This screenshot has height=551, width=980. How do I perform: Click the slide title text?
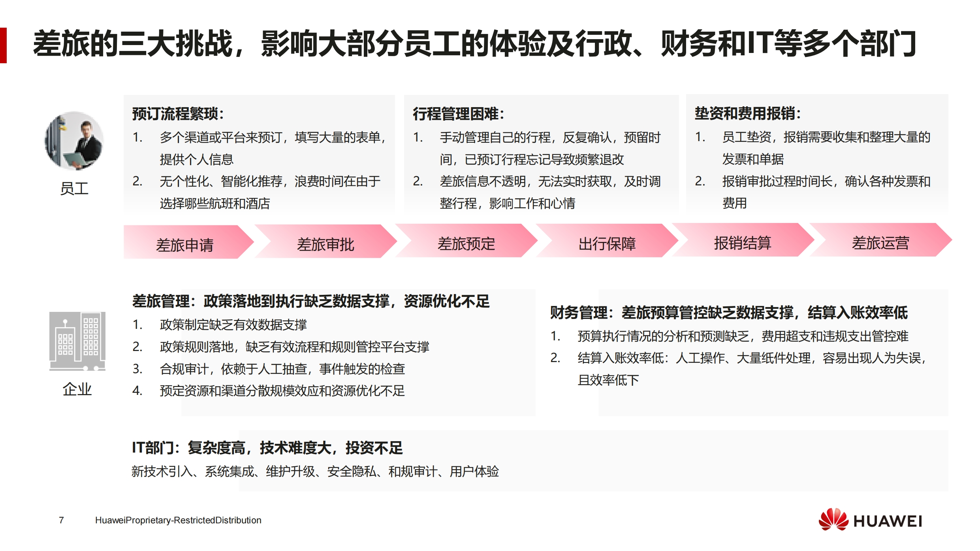click(474, 43)
